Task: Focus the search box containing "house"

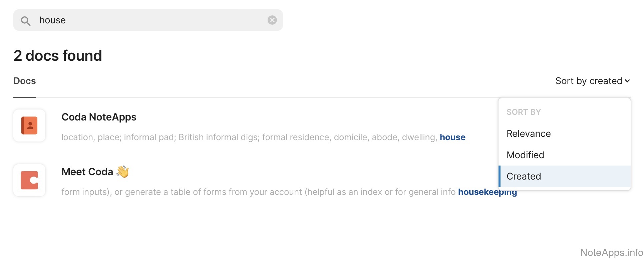Action: [150, 20]
